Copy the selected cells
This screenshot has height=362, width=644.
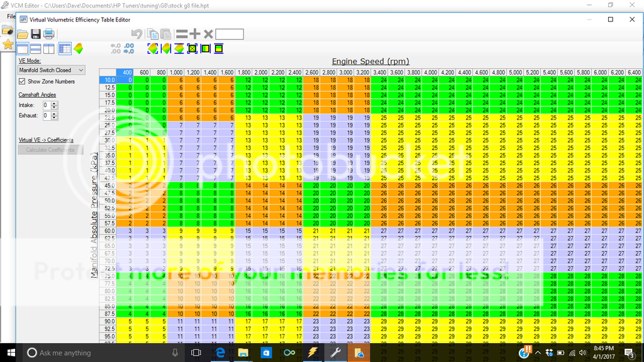pos(153,34)
